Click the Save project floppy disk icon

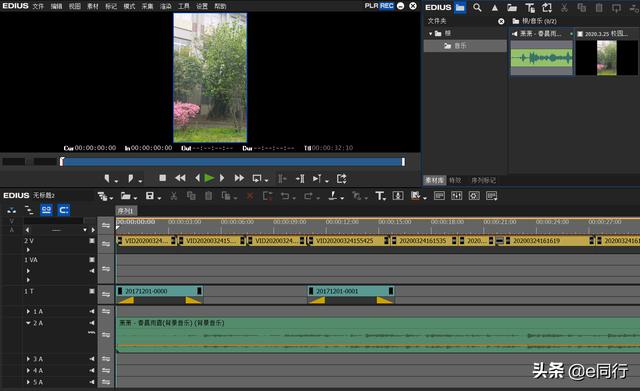(x=150, y=196)
